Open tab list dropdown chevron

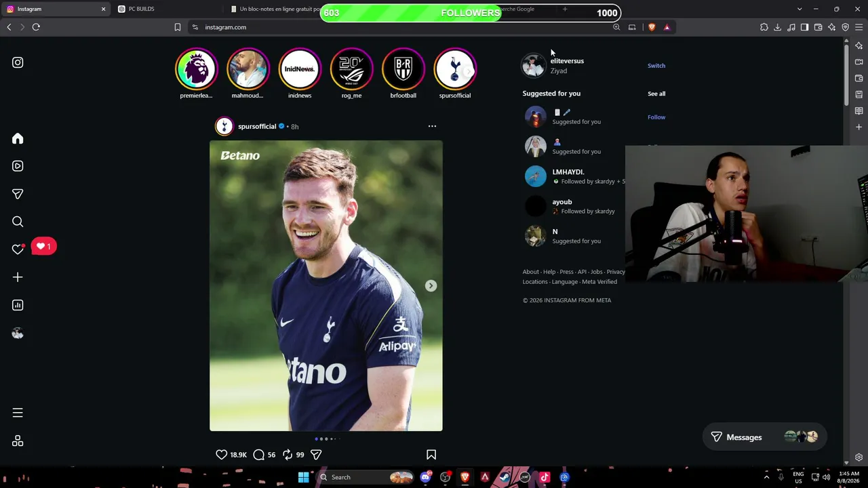pyautogui.click(x=800, y=9)
